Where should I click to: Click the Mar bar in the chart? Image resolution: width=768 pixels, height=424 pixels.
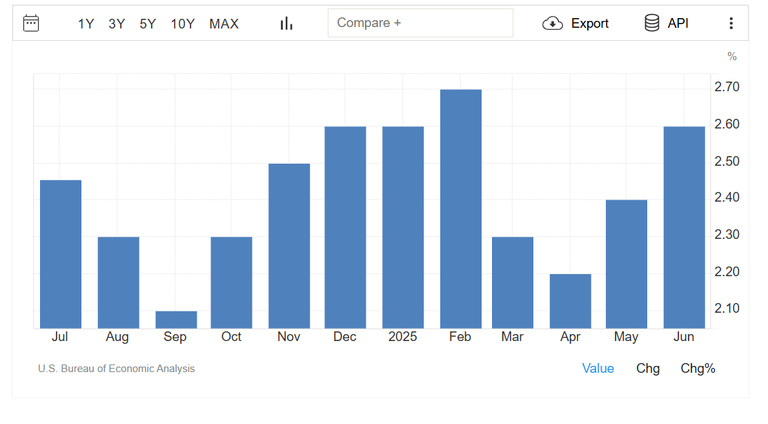click(x=513, y=283)
